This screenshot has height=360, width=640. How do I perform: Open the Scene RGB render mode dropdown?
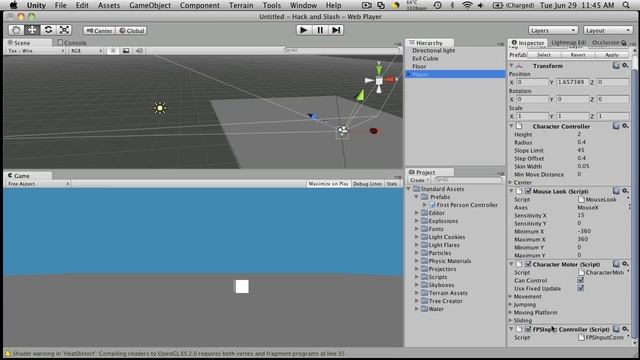click(x=86, y=51)
